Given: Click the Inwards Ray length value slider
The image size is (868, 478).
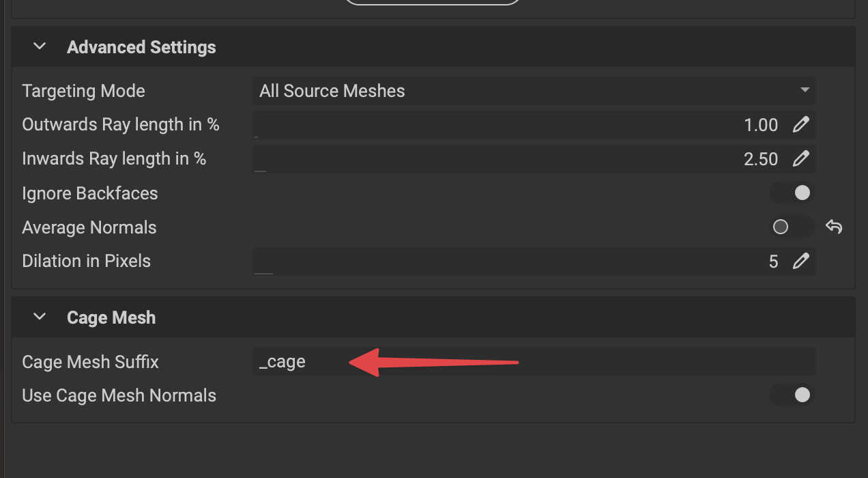Looking at the screenshot, I should tap(519, 159).
